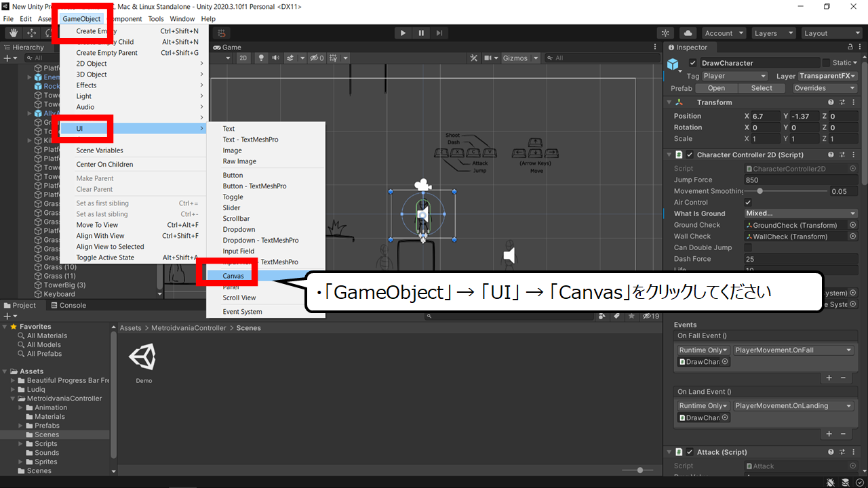Toggle Air Control checkbox
The image size is (868, 488).
pyautogui.click(x=748, y=203)
